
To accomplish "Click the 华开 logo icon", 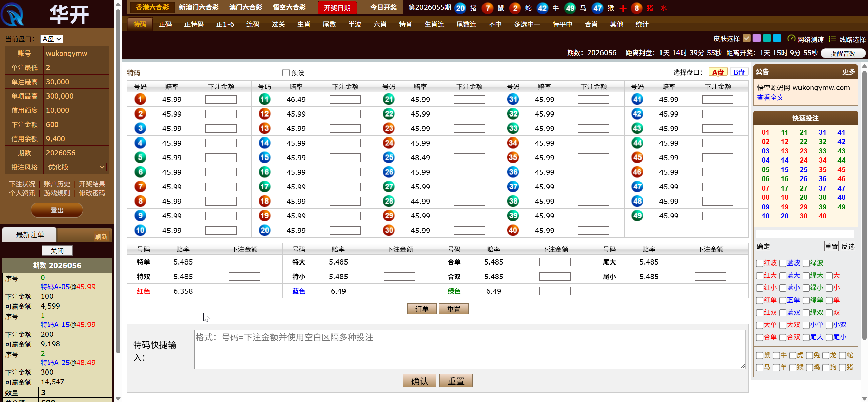I will (x=13, y=14).
